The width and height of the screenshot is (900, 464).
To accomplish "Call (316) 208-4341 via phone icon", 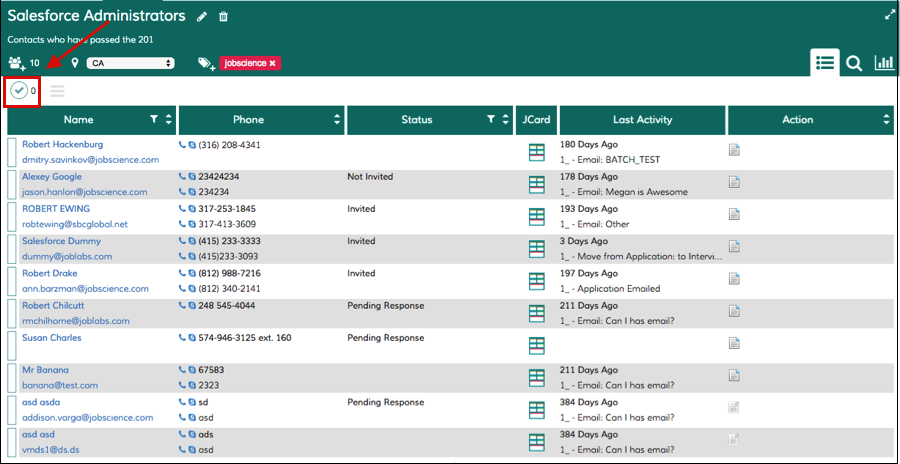I will pyautogui.click(x=183, y=145).
